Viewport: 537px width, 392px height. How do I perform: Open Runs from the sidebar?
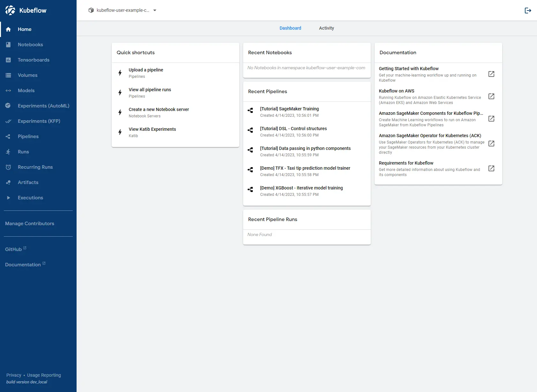38,152
